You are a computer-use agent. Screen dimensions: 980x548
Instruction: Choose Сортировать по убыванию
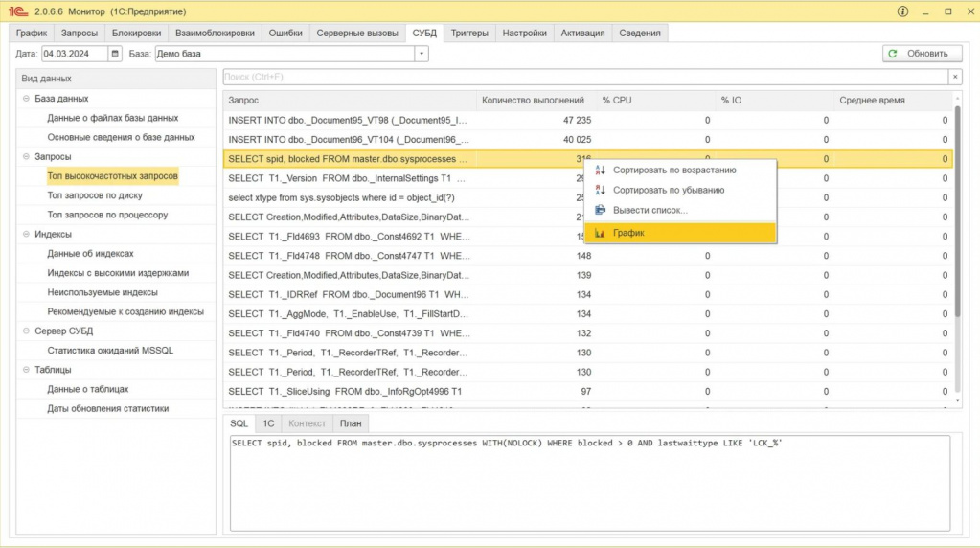(680, 190)
